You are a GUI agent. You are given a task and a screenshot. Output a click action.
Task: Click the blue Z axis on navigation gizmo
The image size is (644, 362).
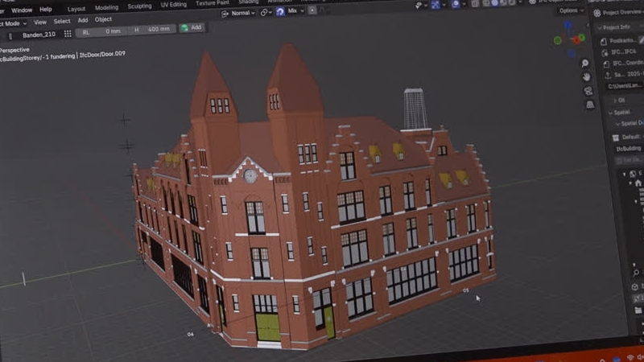[567, 25]
